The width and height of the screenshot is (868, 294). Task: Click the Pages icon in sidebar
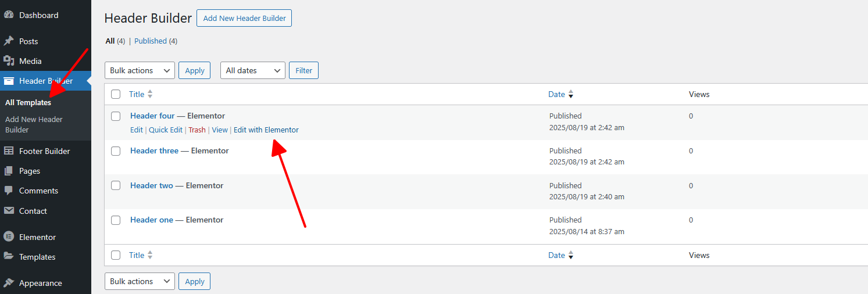[9, 171]
